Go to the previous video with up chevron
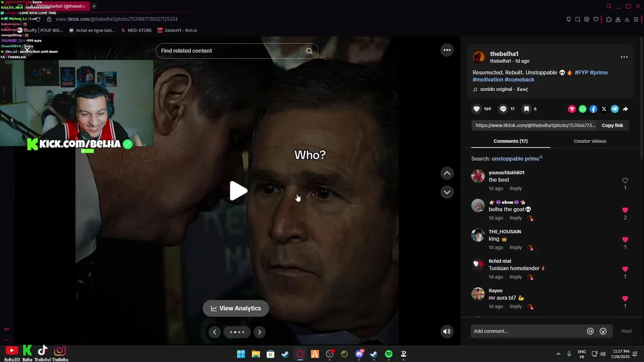Image resolution: width=644 pixels, height=362 pixels. point(447,173)
